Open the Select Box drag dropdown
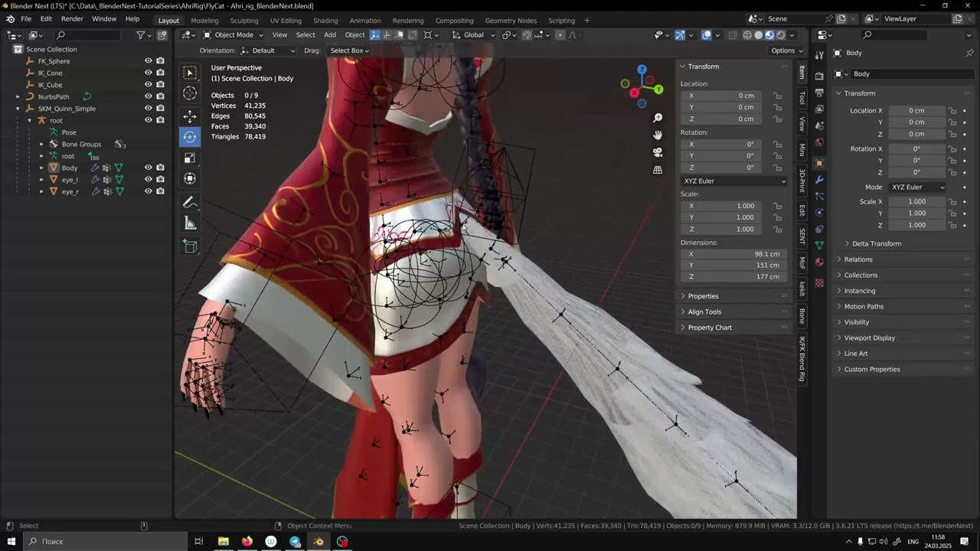 pos(349,51)
